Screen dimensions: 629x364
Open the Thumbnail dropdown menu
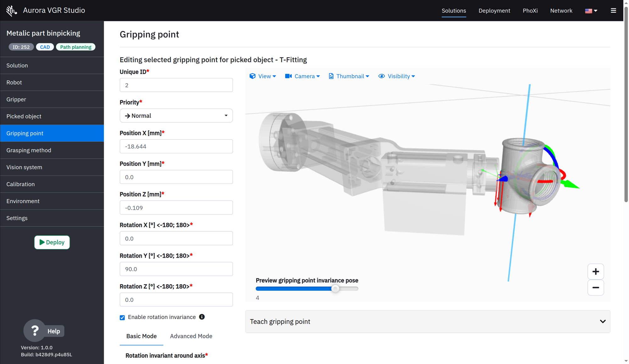(x=349, y=76)
